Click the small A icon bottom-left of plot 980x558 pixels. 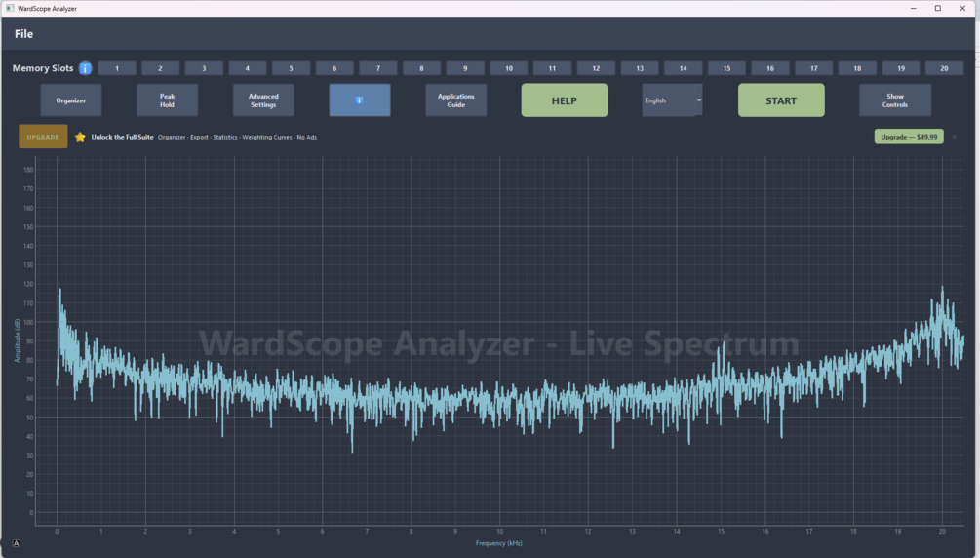(x=17, y=543)
